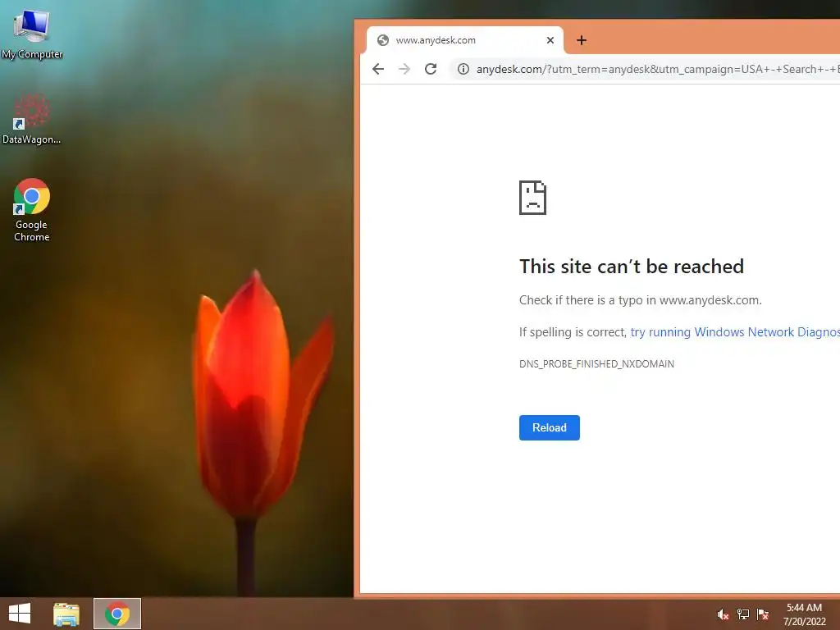The image size is (840, 630).
Task: Go back in Chrome browser
Action: (x=378, y=69)
